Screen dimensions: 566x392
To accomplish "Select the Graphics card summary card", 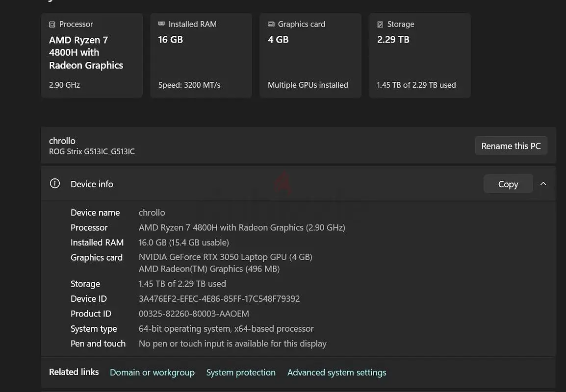I will [310, 55].
